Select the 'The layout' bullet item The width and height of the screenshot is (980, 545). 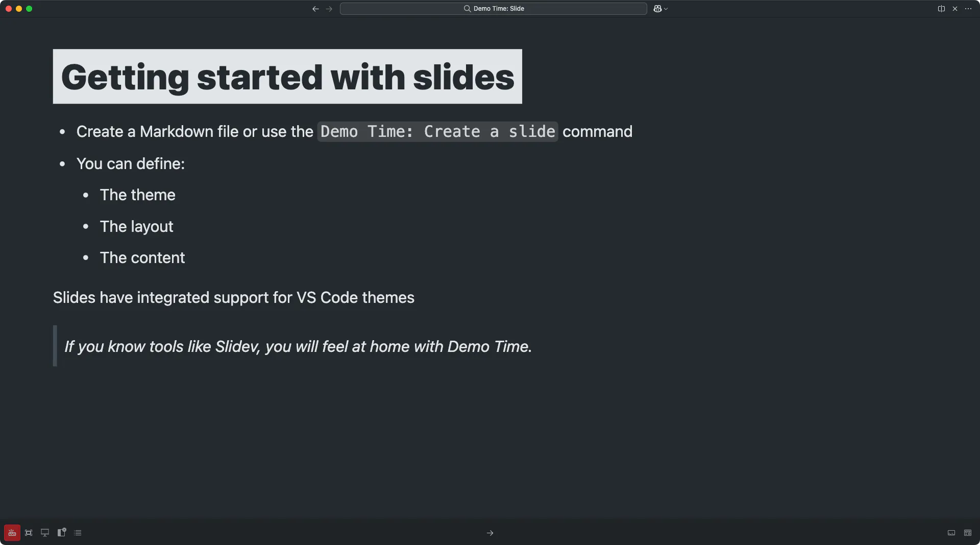[x=136, y=226]
